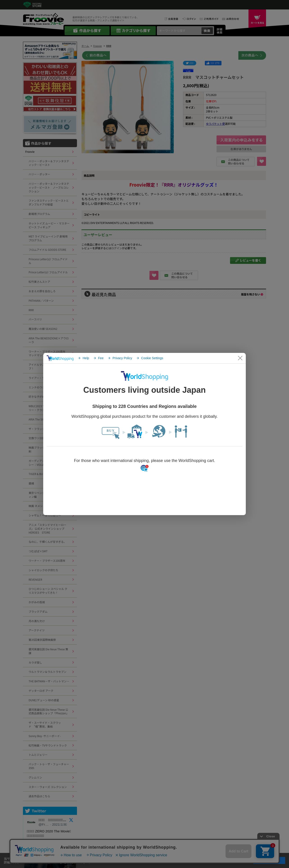The height and width of the screenshot is (868, 289).
Task: Click the greyed Add to Cart button
Action: click(239, 851)
